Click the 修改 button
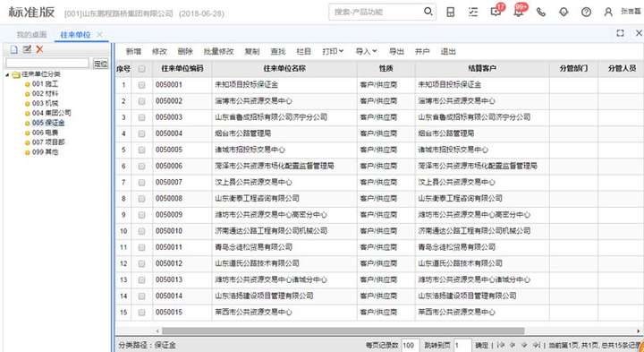Viewport: 644px width, 352px height. point(159,51)
